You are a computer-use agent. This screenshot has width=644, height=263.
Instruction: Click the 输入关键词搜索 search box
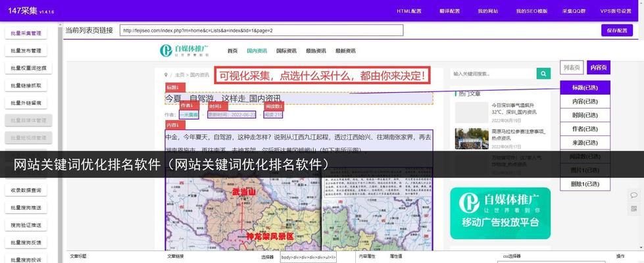493,74
